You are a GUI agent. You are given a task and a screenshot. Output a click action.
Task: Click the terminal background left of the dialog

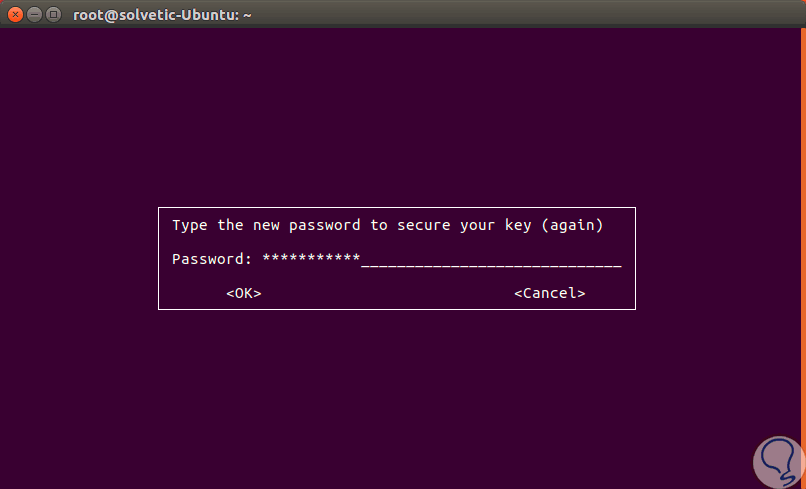80,258
